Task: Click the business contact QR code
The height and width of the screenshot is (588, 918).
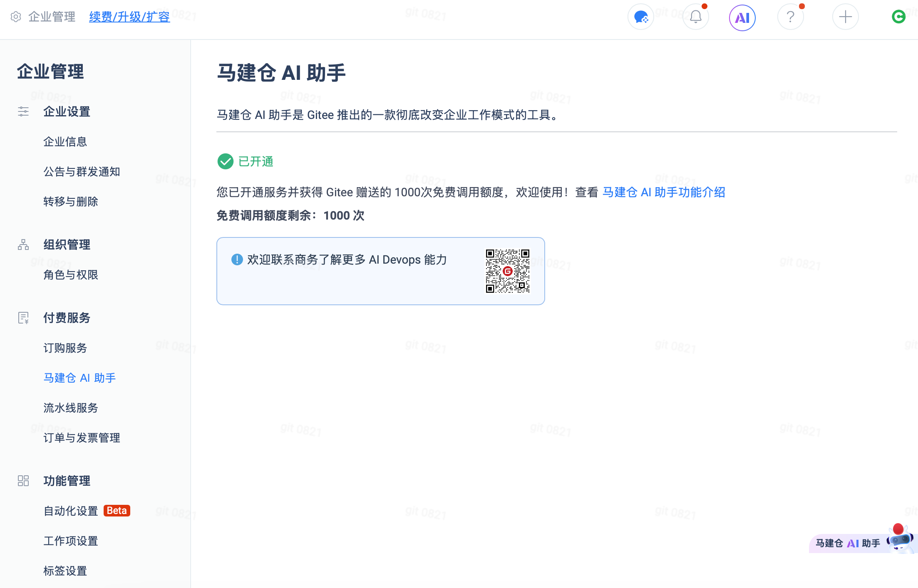Action: tap(508, 271)
